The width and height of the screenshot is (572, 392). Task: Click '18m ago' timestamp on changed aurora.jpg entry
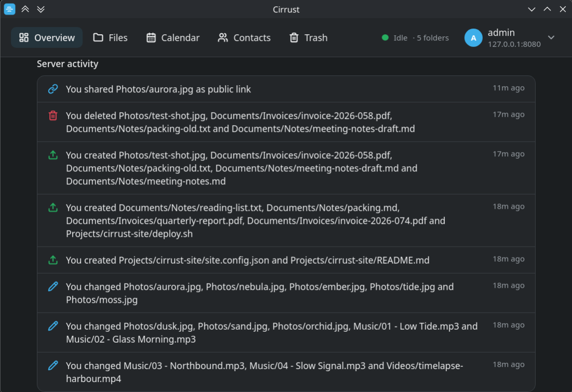coord(509,286)
